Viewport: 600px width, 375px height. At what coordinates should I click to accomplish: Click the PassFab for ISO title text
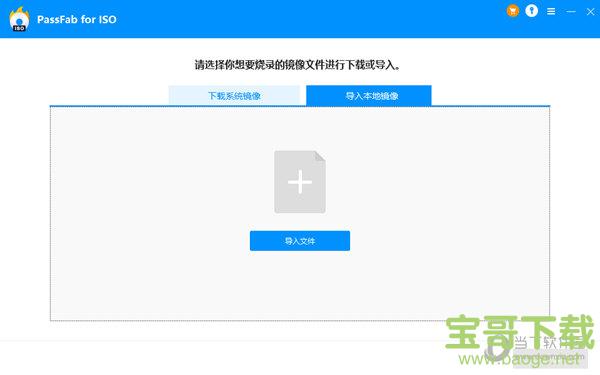point(77,20)
